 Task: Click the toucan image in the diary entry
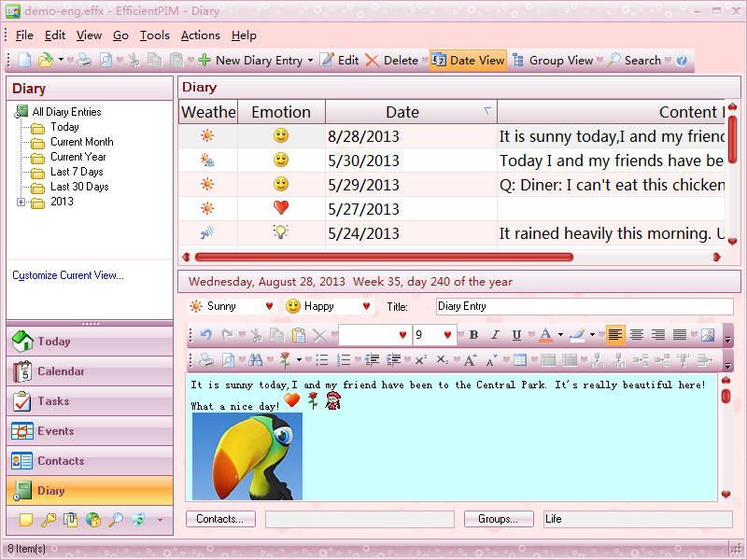point(247,456)
